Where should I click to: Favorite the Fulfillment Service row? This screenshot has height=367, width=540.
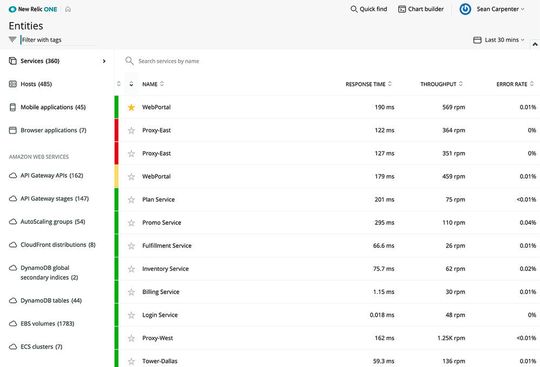click(131, 246)
